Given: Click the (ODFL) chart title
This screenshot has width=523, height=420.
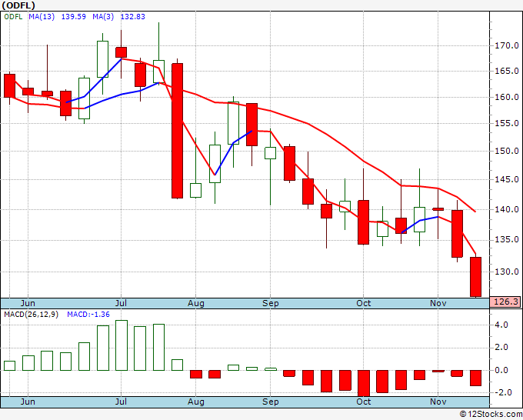Looking at the screenshot, I should click(18, 5).
